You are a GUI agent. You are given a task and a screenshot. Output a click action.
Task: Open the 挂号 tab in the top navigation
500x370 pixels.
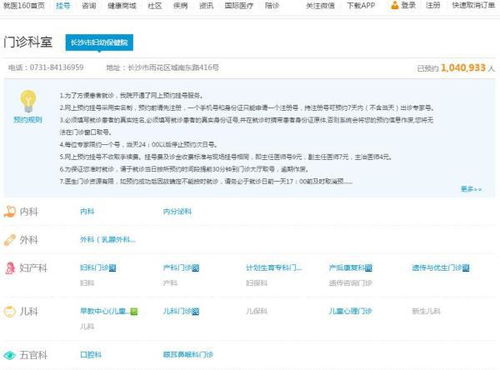63,5
